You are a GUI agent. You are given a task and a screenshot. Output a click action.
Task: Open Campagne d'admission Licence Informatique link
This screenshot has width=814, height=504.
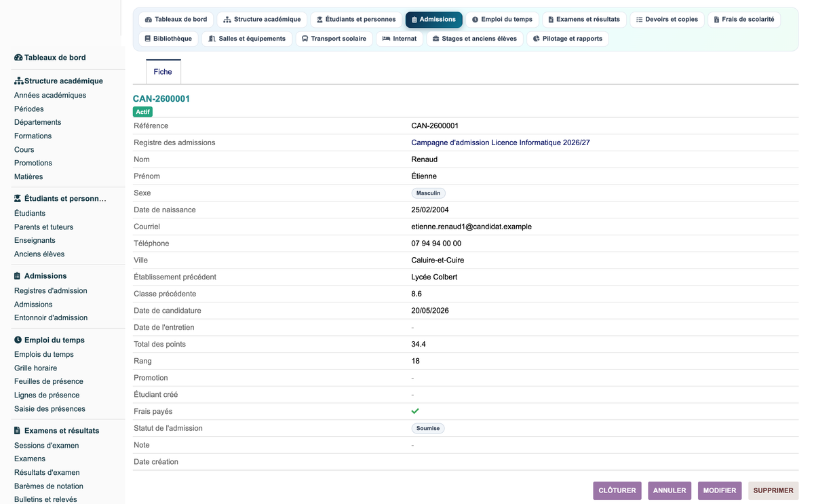coord(501,142)
